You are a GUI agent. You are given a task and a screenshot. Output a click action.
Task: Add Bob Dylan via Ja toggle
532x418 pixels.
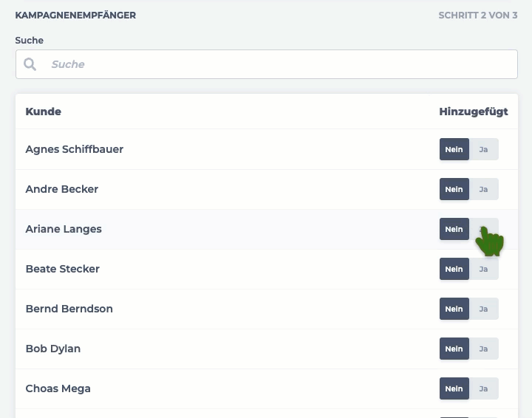[x=484, y=349]
